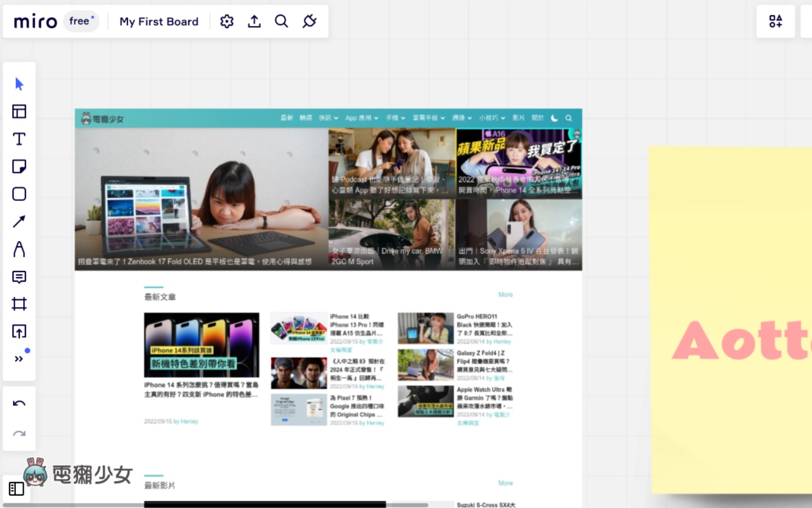The height and width of the screenshot is (508, 812).
Task: Open the apps shapes icon at top right
Action: (x=776, y=21)
